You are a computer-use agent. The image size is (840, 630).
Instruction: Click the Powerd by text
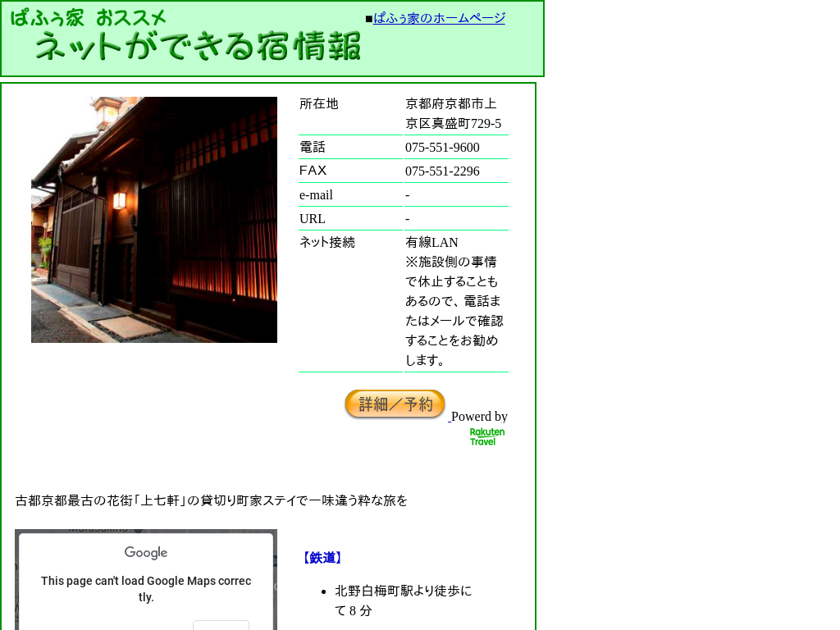tap(479, 417)
